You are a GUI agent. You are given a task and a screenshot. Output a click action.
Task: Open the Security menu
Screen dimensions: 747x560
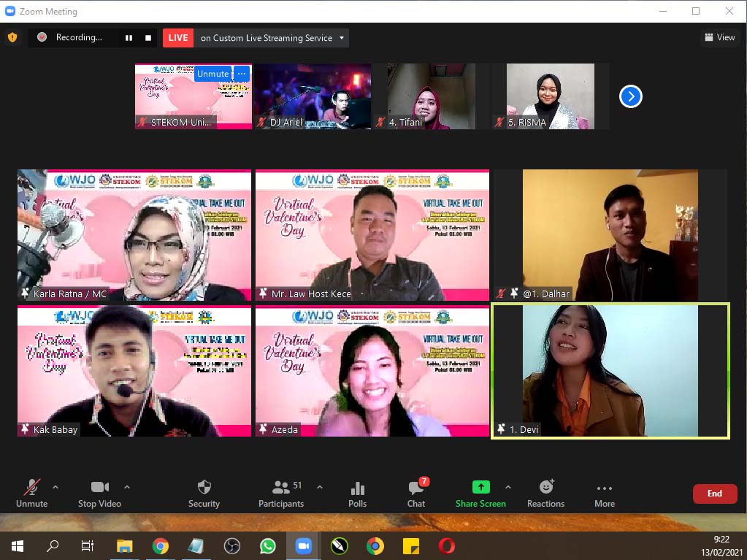pos(204,494)
